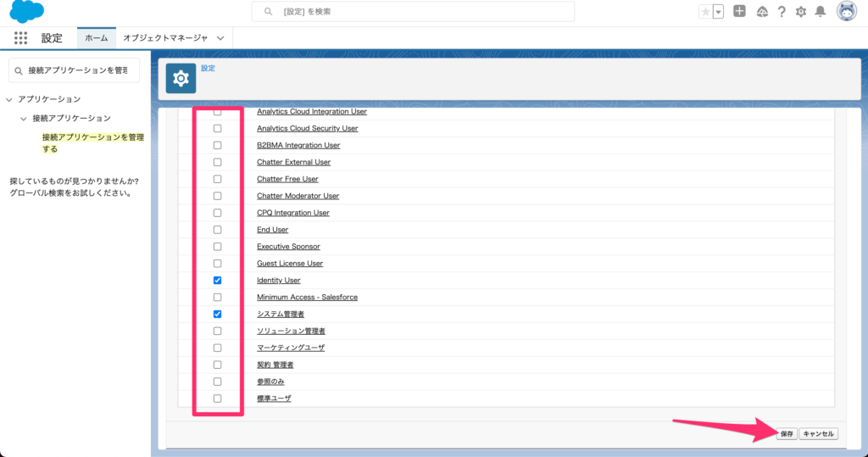Image resolution: width=868 pixels, height=457 pixels.
Task: Check the Chatter Free User checkbox
Action: [x=218, y=179]
